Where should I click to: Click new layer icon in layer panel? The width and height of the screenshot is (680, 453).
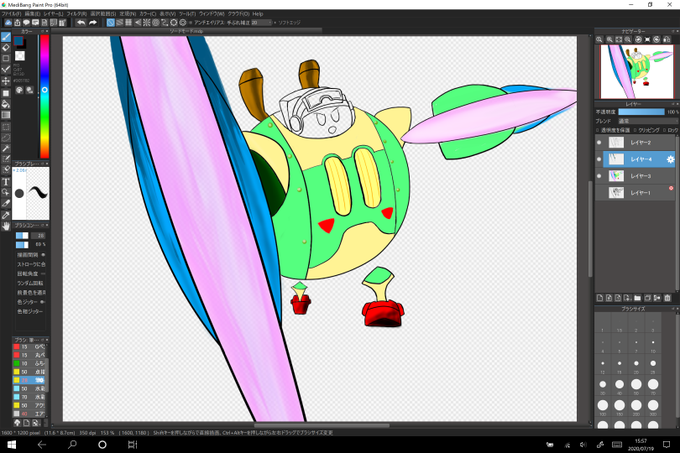pyautogui.click(x=600, y=298)
